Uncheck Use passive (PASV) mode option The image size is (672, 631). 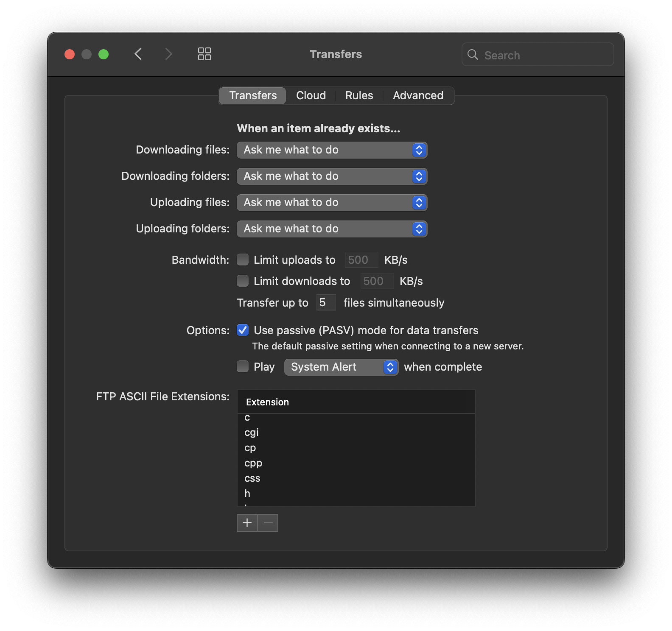coord(243,330)
